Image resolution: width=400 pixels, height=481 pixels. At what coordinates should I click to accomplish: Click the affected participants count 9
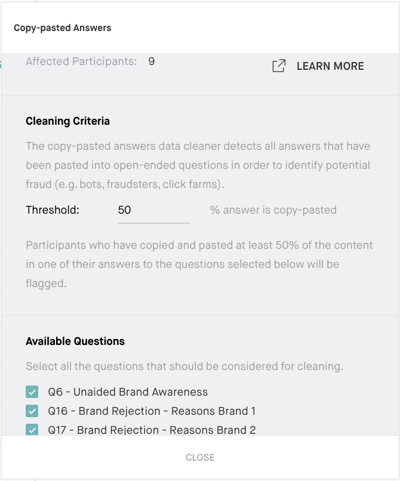151,61
